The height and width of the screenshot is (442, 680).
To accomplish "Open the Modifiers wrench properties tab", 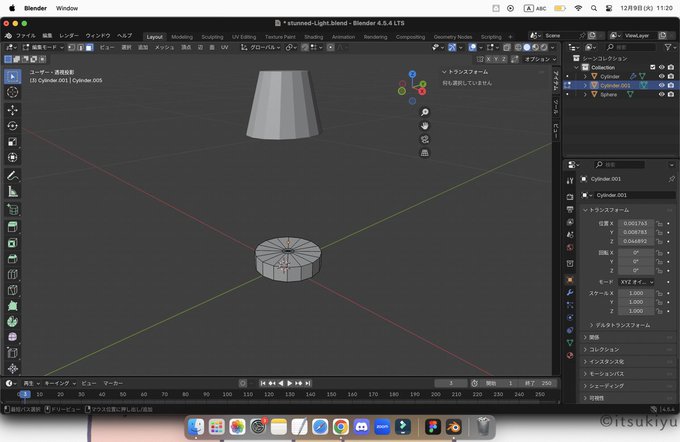I will point(570,292).
